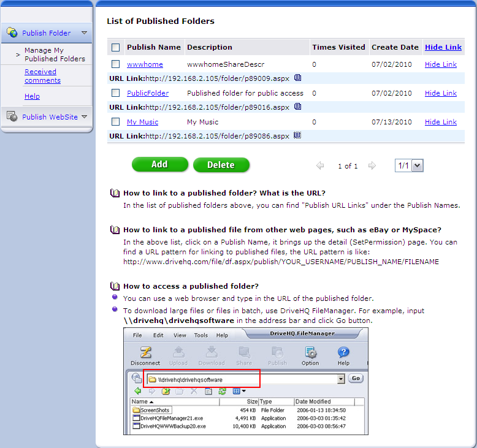Select the My Music row checkbox
Image resolution: width=477 pixels, height=448 pixels.
coord(115,122)
